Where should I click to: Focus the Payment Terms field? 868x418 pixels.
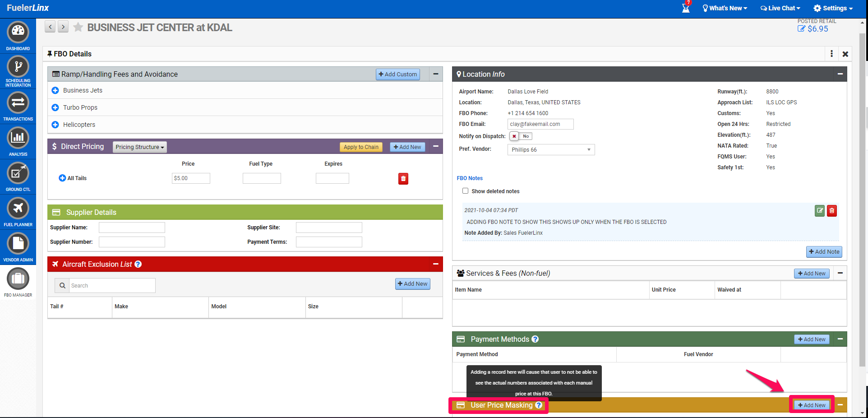329,242
